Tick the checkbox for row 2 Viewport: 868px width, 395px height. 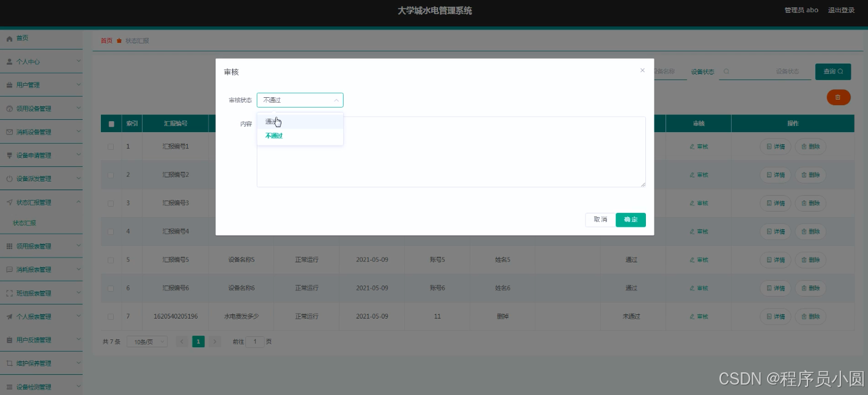pyautogui.click(x=111, y=175)
